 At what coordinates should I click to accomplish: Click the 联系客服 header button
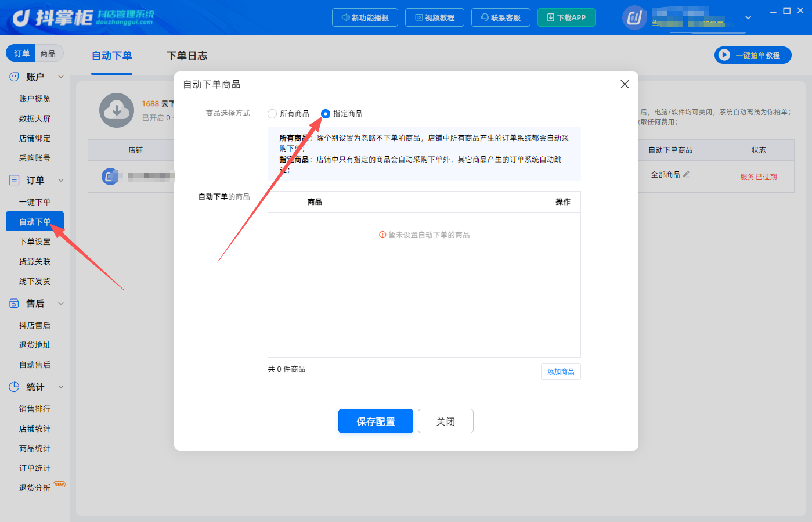pos(501,17)
